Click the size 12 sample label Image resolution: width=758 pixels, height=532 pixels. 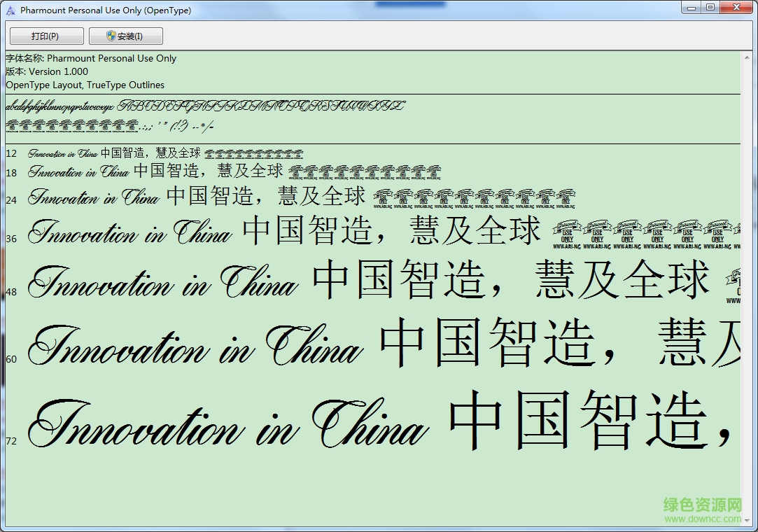(x=11, y=154)
